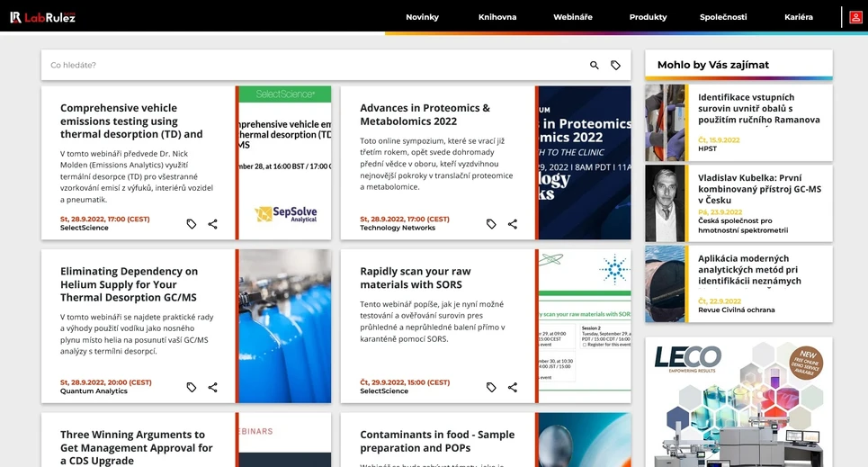Image resolution: width=868 pixels, height=467 pixels.
Task: Click 'Technology Networks' organizer text
Action: point(398,228)
